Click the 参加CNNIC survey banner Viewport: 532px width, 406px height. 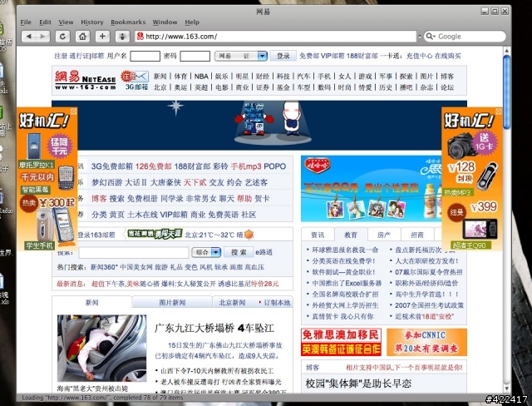pos(426,342)
